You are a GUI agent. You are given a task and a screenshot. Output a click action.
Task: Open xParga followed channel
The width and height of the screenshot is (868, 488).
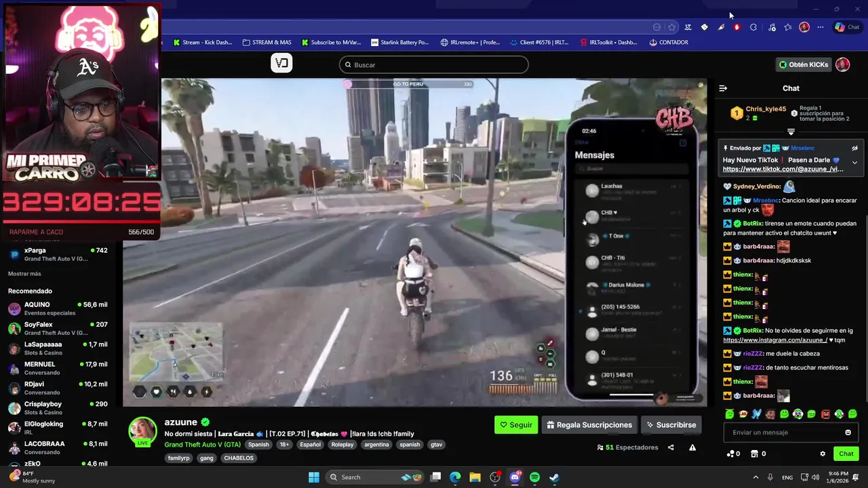pyautogui.click(x=58, y=254)
